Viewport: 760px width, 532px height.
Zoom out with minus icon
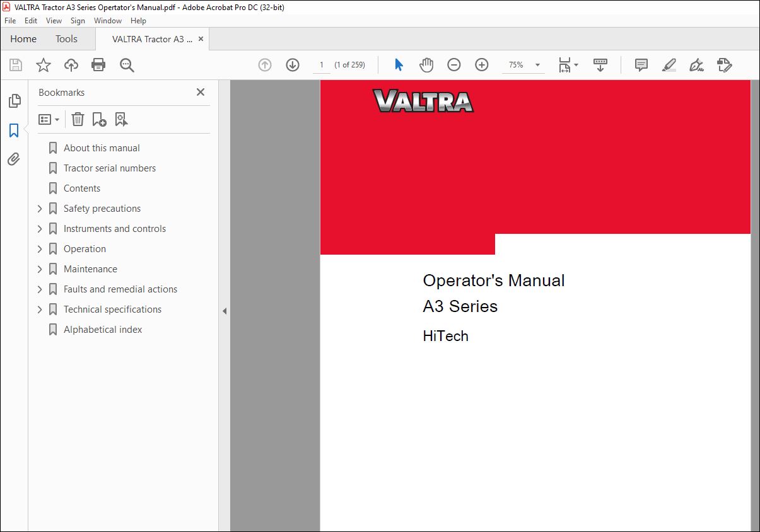[x=454, y=65]
